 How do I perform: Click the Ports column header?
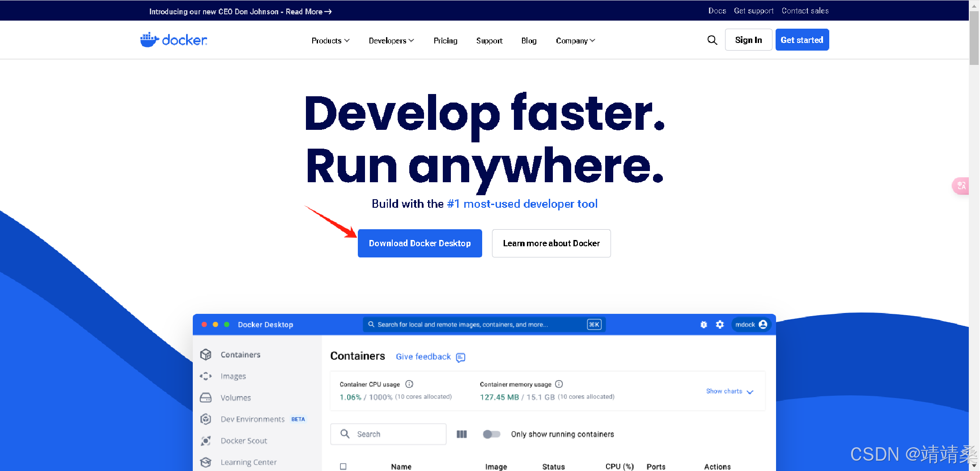(656, 467)
